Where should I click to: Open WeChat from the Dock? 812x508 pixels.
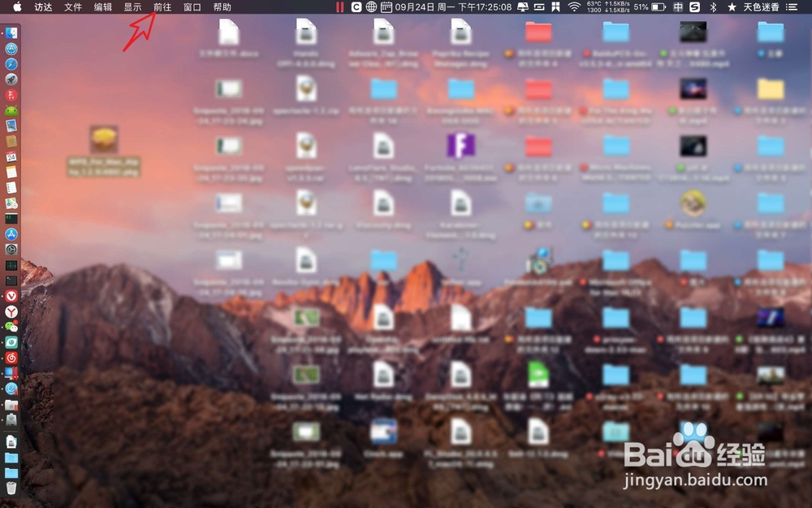click(x=11, y=327)
